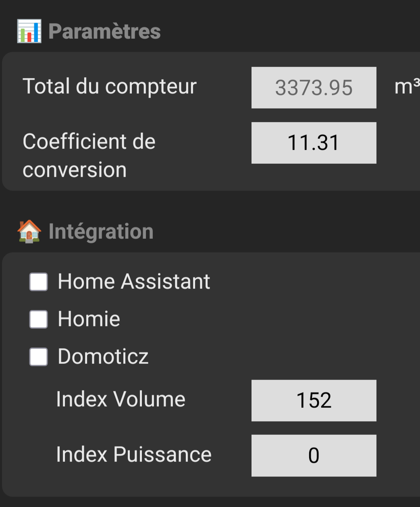Enable the Home Assistant checkbox

click(39, 282)
